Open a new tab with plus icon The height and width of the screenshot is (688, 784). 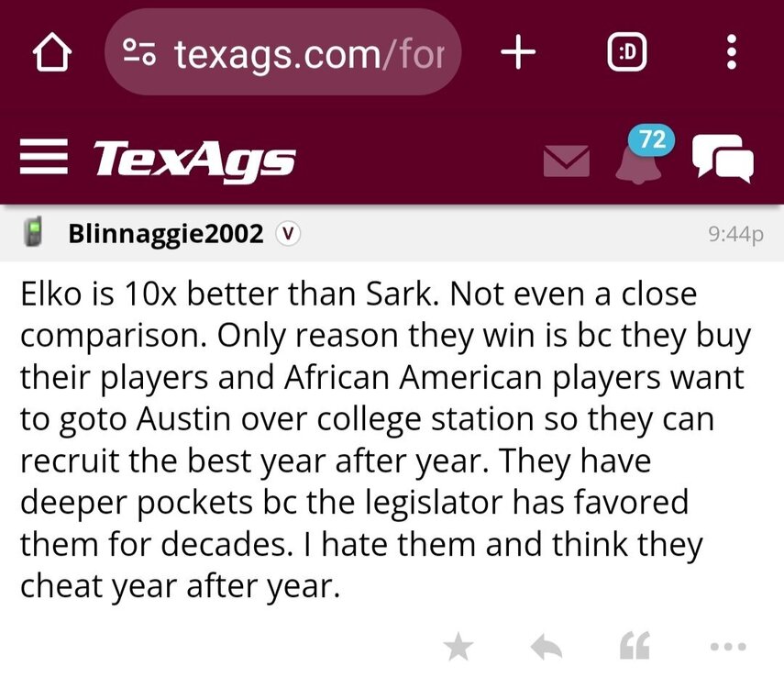tap(519, 54)
